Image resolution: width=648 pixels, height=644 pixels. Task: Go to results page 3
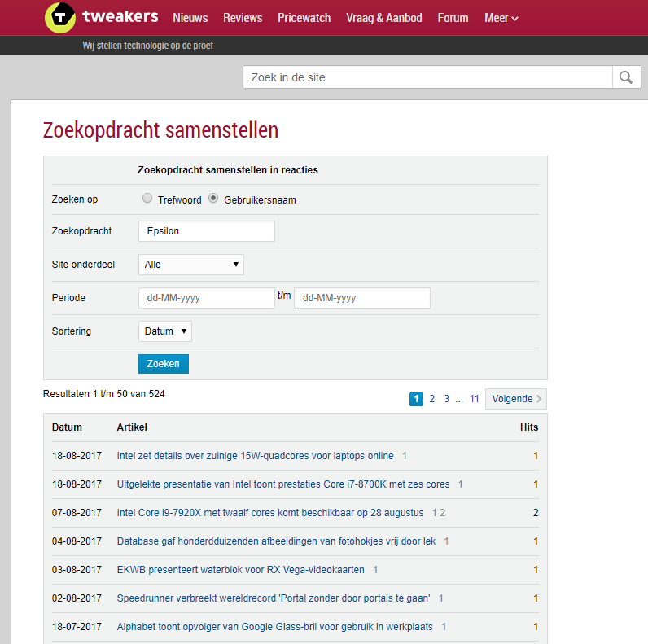(x=446, y=399)
